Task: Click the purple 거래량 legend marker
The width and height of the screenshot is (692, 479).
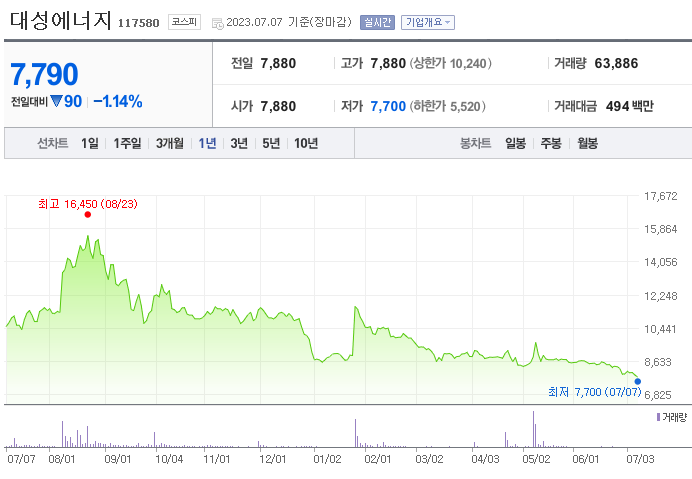Action: coord(658,417)
